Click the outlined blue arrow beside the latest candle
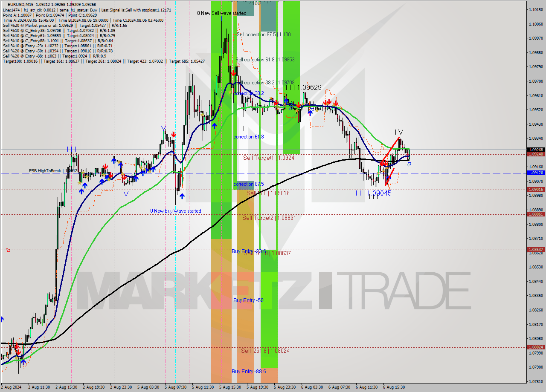The width and height of the screenshot is (546, 392). pos(409,164)
